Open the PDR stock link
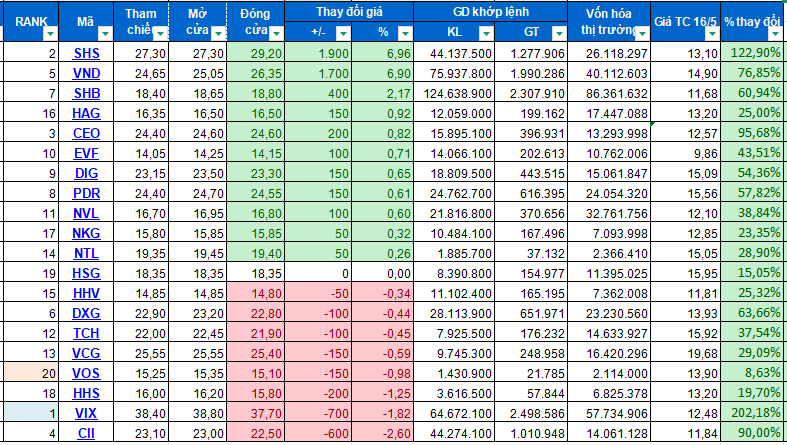 coord(86,193)
